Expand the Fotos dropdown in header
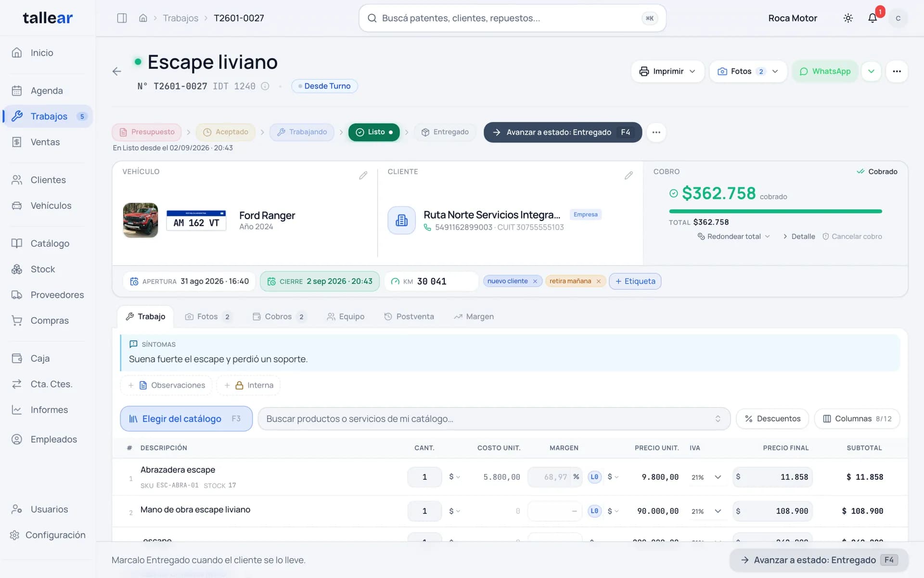This screenshot has width=924, height=578. (x=748, y=71)
